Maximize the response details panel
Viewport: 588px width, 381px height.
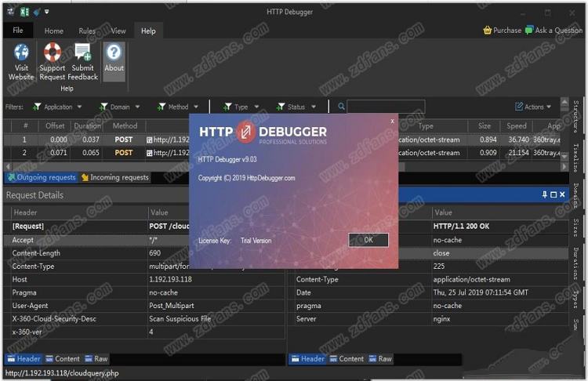(x=554, y=194)
